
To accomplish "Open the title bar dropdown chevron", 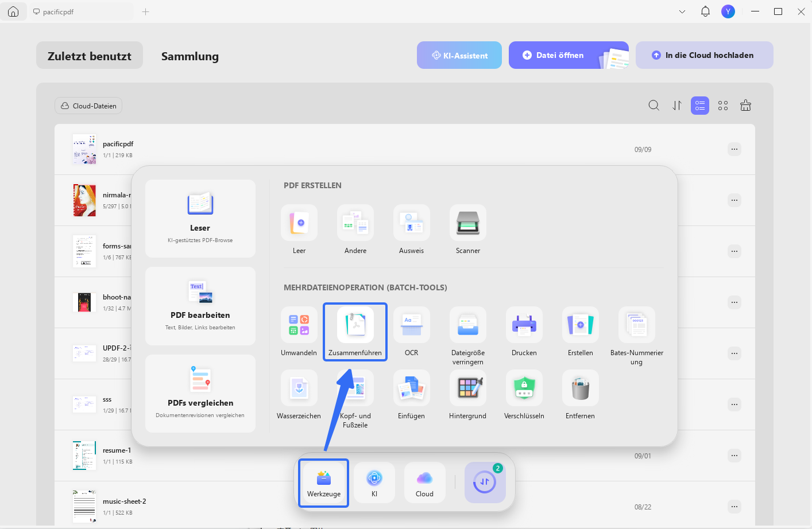I will (x=682, y=11).
